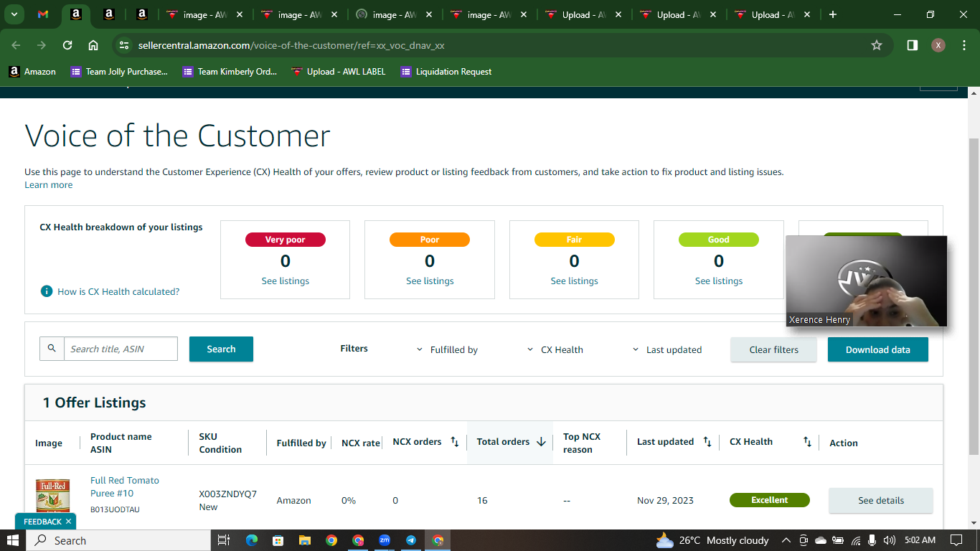Viewport: 980px width, 551px height.
Task: Close the FEEDBACK widget
Action: pyautogui.click(x=68, y=522)
